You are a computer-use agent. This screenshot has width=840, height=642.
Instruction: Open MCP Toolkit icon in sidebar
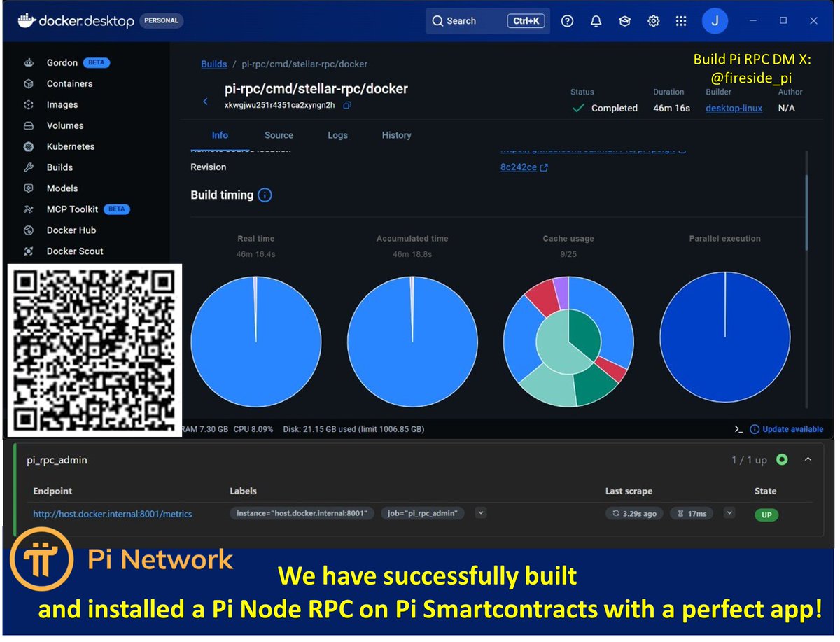tap(29, 209)
